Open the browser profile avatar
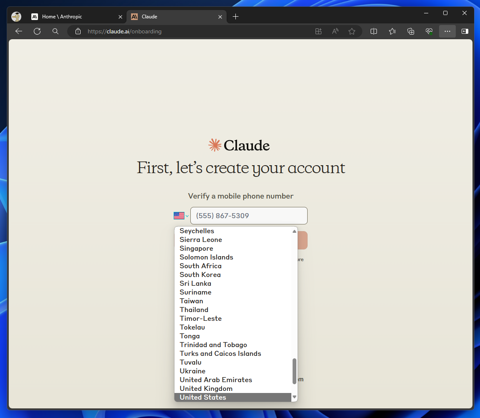 coord(16,16)
